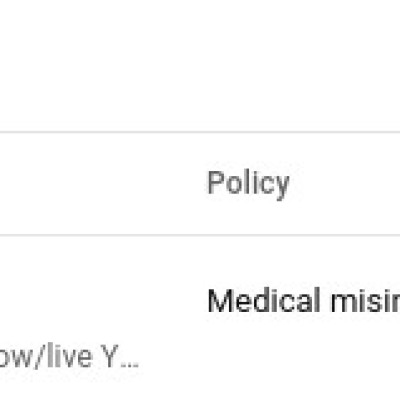This screenshot has height=400, width=400.
Task: Click the word 'Medical' in the row
Action: point(264,300)
